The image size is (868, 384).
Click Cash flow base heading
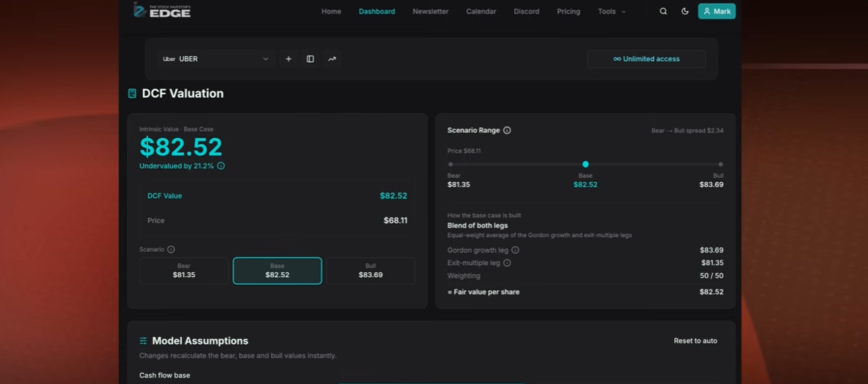[165, 376]
